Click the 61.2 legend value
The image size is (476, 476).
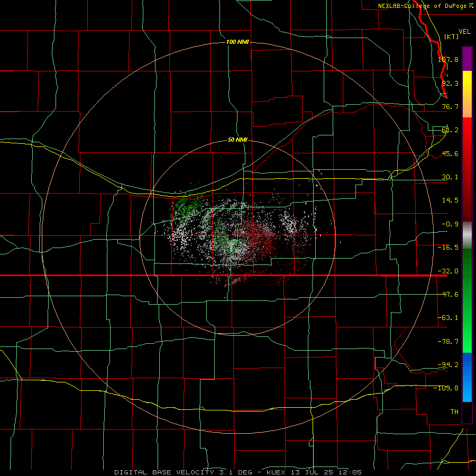[x=450, y=130]
